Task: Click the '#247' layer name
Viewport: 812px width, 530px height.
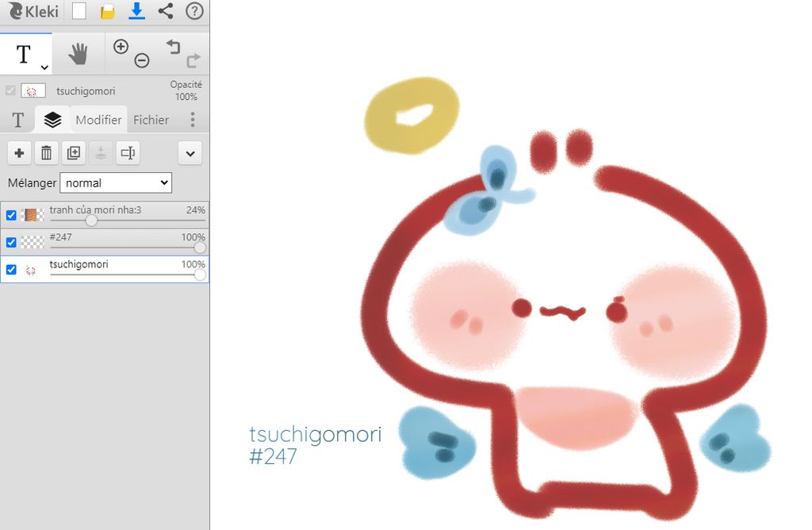Action: coord(60,236)
